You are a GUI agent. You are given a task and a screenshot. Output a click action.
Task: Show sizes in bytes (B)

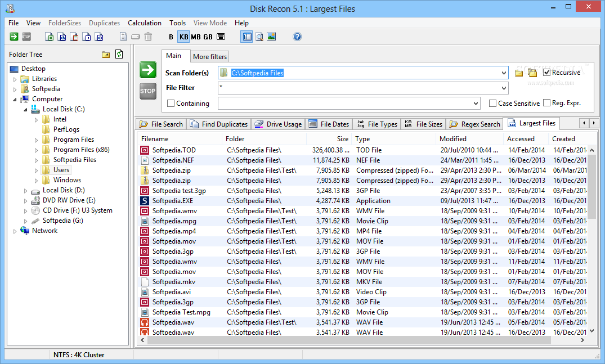tap(171, 37)
